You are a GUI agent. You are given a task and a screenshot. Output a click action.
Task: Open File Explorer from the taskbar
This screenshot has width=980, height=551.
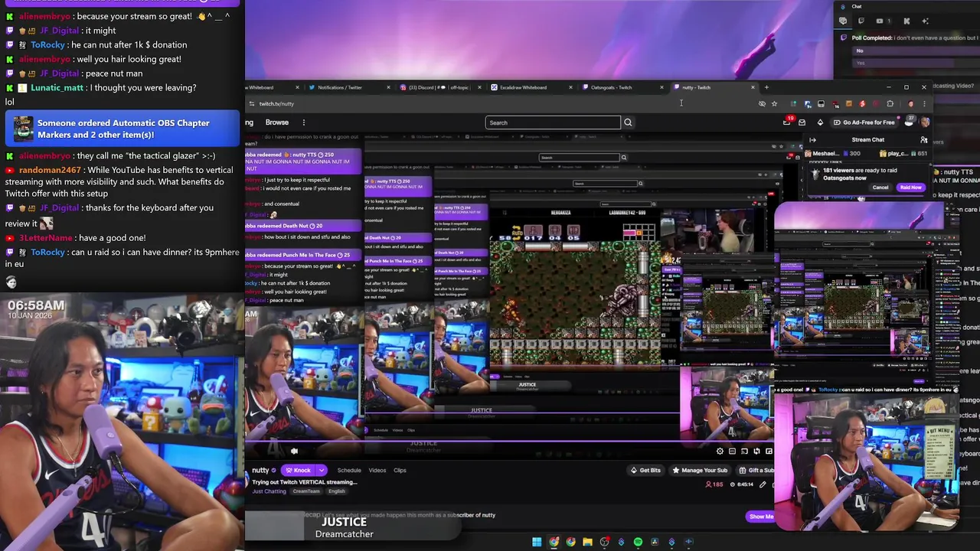[x=587, y=542]
